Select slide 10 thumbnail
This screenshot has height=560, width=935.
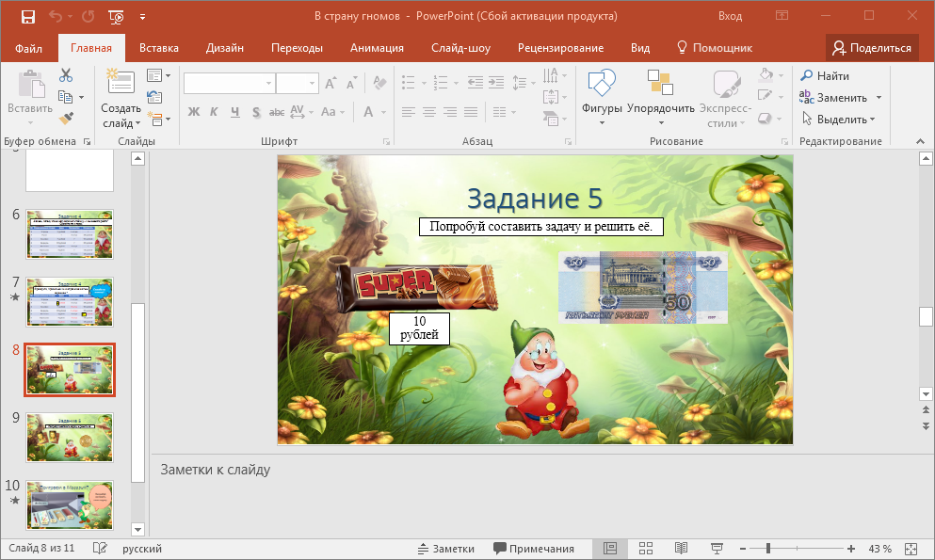tap(70, 505)
